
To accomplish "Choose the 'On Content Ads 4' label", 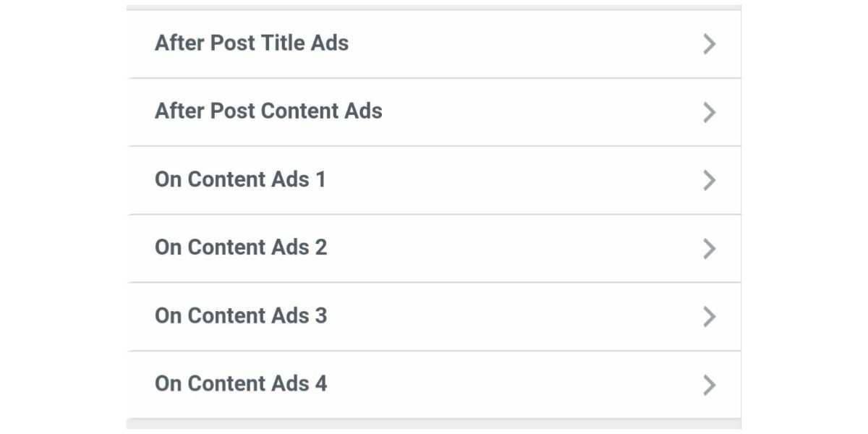I will click(x=241, y=384).
